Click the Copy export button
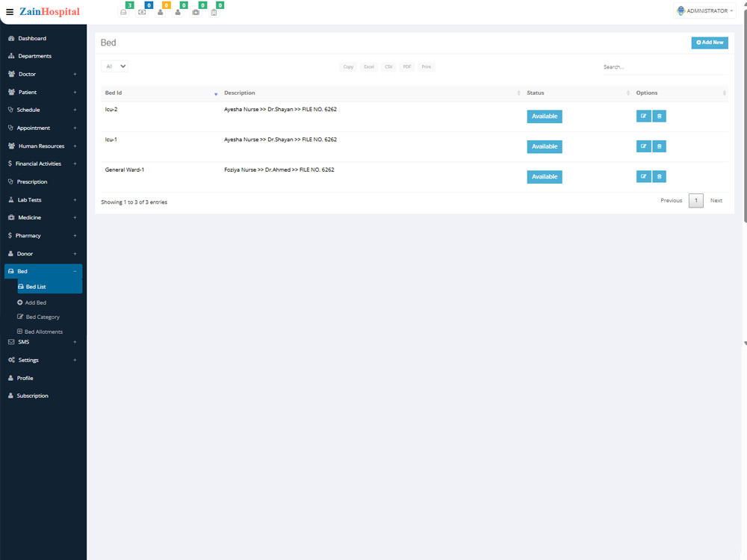The height and width of the screenshot is (560, 747). [348, 67]
